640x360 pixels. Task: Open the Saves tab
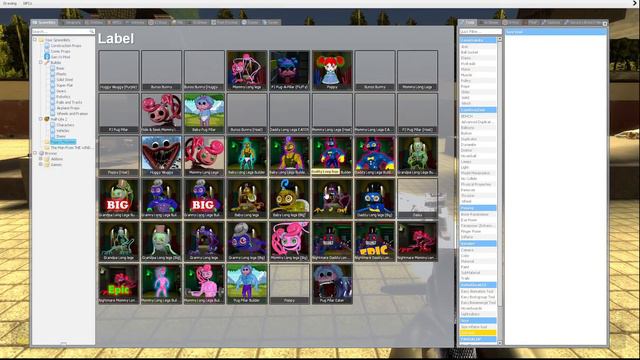click(x=271, y=22)
